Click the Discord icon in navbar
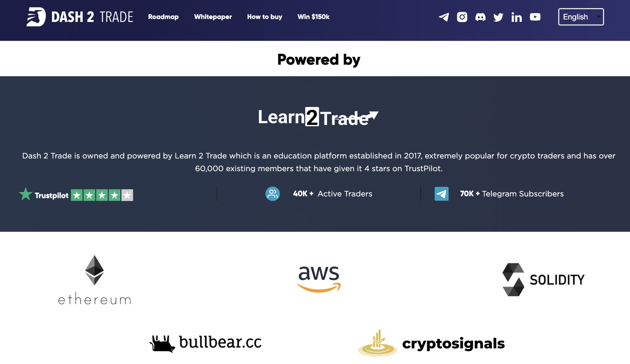 (x=480, y=16)
